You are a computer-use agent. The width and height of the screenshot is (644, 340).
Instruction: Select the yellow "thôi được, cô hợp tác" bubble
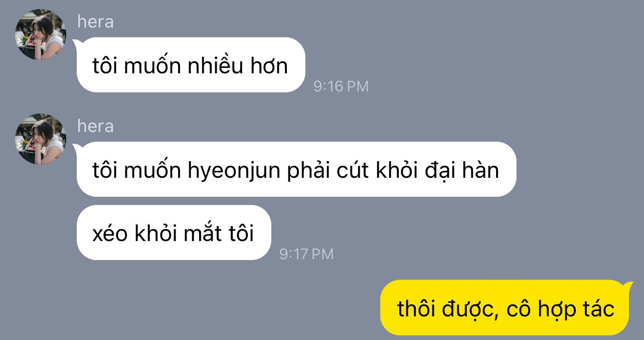[x=505, y=307]
